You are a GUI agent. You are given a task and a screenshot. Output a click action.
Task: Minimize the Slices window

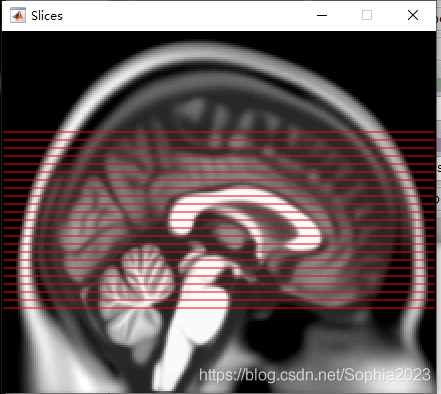[322, 15]
